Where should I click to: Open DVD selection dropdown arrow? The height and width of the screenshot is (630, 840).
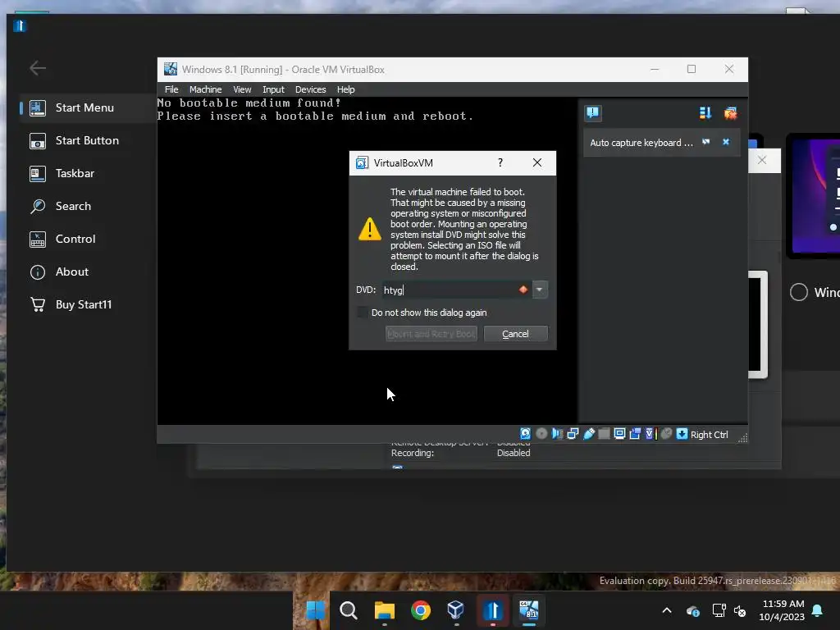(540, 290)
